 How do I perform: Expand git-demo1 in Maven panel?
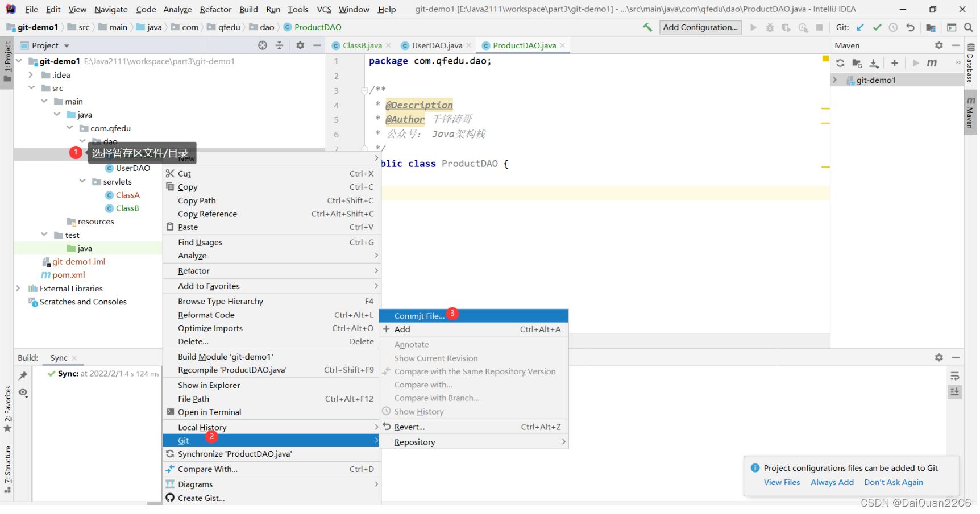click(835, 80)
